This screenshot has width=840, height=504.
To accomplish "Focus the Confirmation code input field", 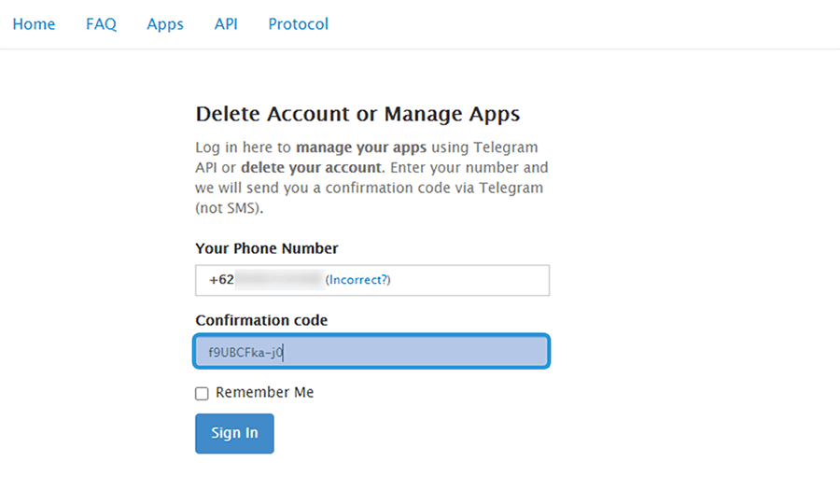I will (x=371, y=351).
